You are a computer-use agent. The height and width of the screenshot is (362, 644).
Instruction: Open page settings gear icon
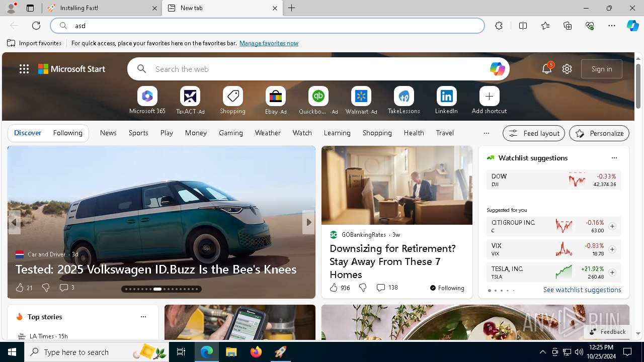[567, 69]
